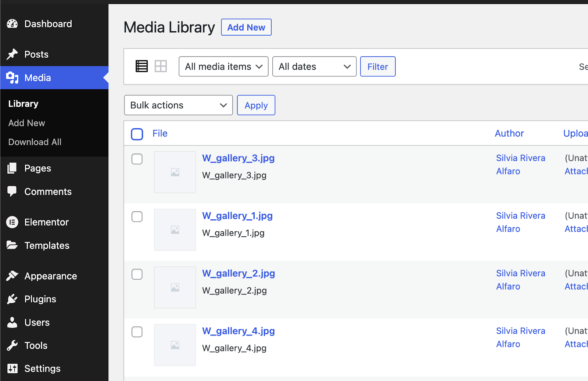Open Elementor via its circle icon
The image size is (588, 381).
12,222
